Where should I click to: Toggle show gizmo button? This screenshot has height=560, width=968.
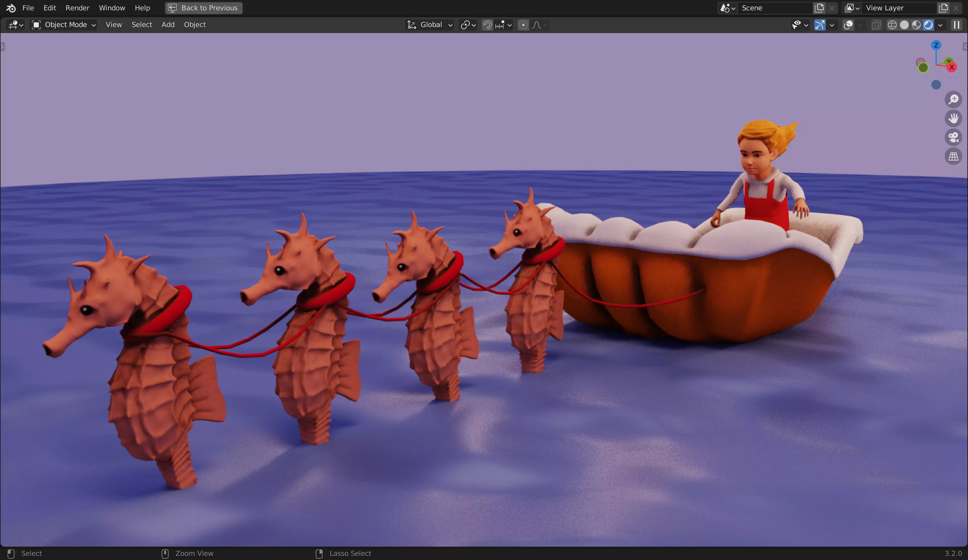(819, 25)
